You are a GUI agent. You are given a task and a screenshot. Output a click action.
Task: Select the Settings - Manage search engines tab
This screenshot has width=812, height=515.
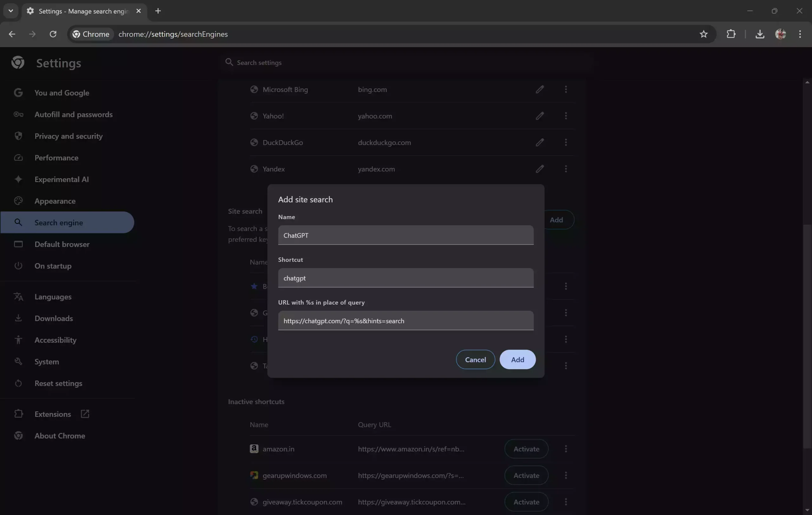(x=84, y=11)
